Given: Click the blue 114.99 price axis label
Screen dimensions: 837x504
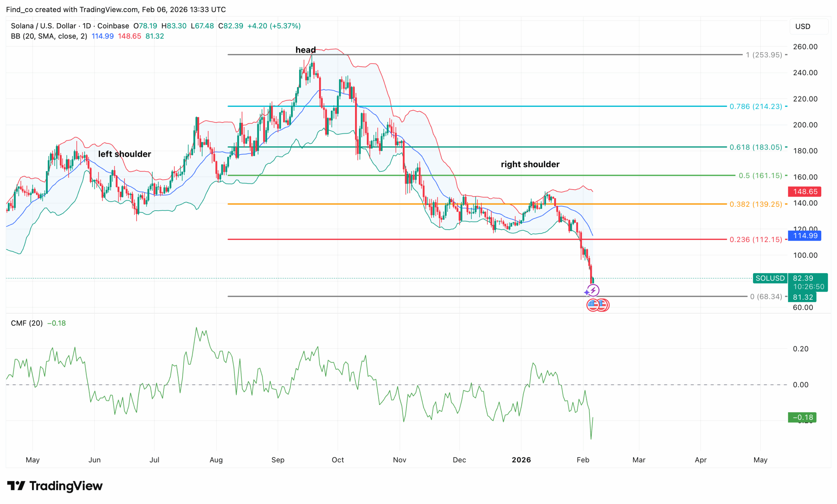Looking at the screenshot, I should pyautogui.click(x=805, y=236).
